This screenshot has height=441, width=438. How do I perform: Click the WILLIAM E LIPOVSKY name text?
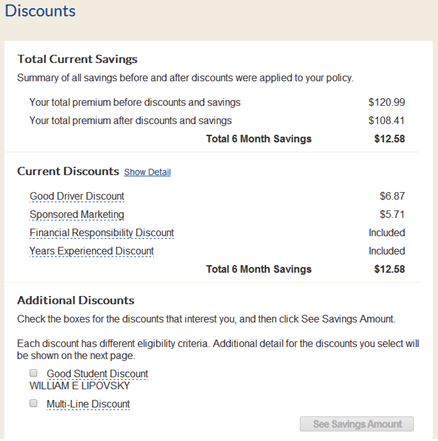pos(80,386)
